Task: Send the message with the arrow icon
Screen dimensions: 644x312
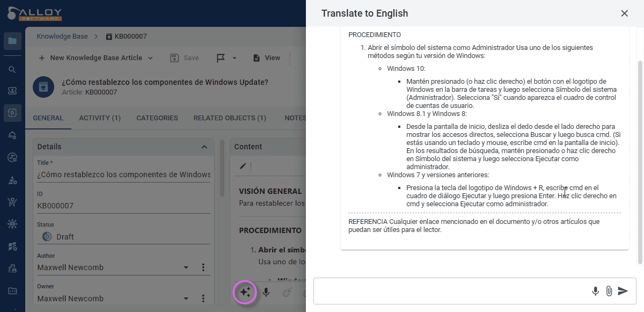Action: [x=623, y=291]
